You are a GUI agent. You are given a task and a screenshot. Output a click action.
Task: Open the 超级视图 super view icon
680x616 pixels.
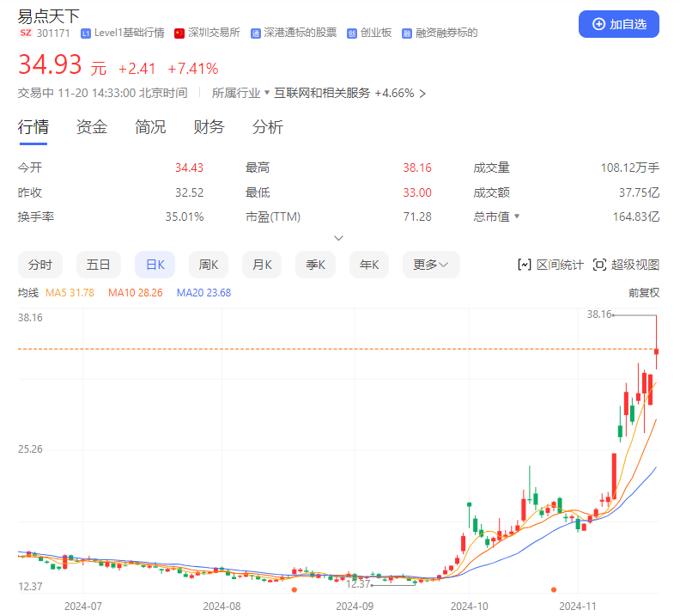[600, 265]
